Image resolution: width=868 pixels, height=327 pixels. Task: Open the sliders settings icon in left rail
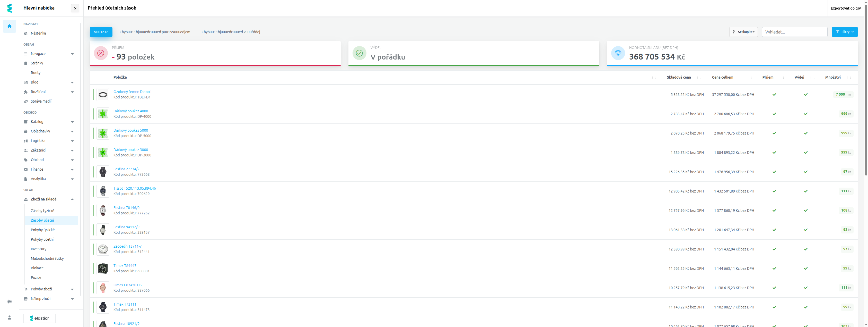pyautogui.click(x=10, y=301)
